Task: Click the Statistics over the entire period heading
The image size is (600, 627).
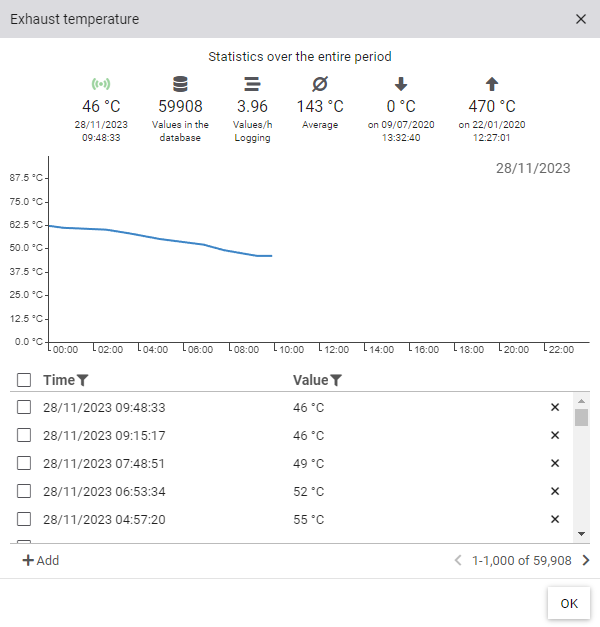Action: tap(300, 57)
